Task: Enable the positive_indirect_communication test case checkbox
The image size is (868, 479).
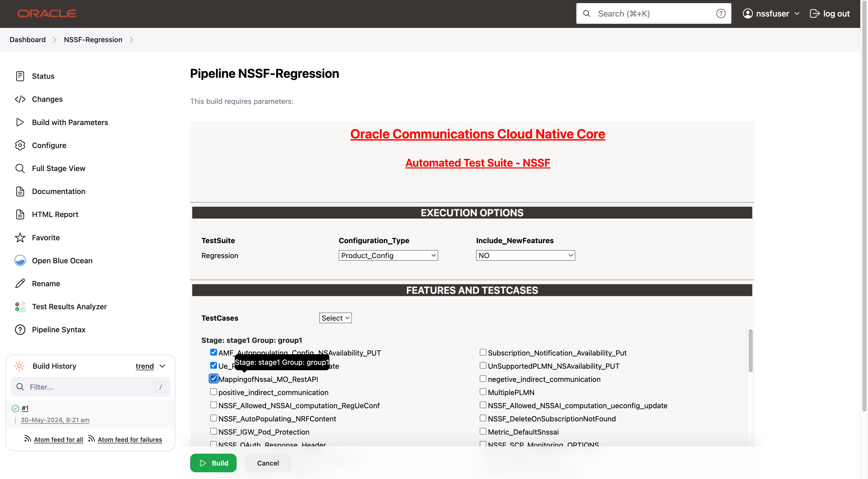Action: click(x=214, y=392)
